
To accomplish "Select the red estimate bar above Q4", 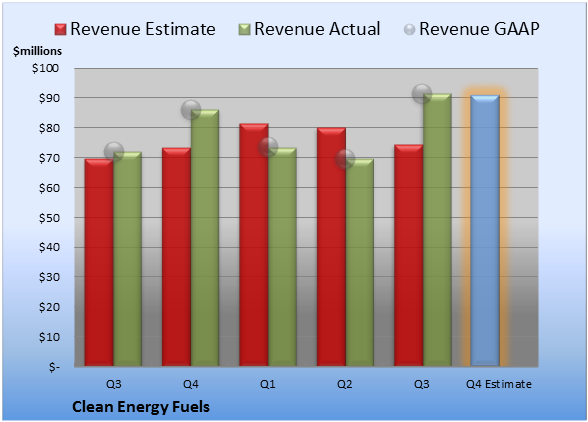I will point(176,257).
